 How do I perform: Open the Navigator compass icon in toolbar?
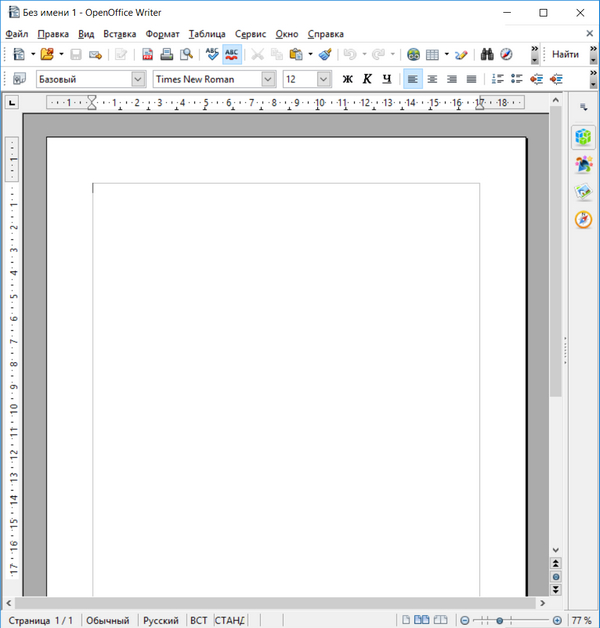pyautogui.click(x=506, y=54)
